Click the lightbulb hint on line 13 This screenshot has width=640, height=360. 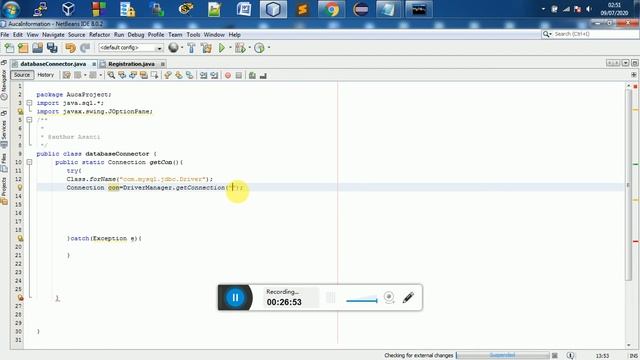(20, 187)
